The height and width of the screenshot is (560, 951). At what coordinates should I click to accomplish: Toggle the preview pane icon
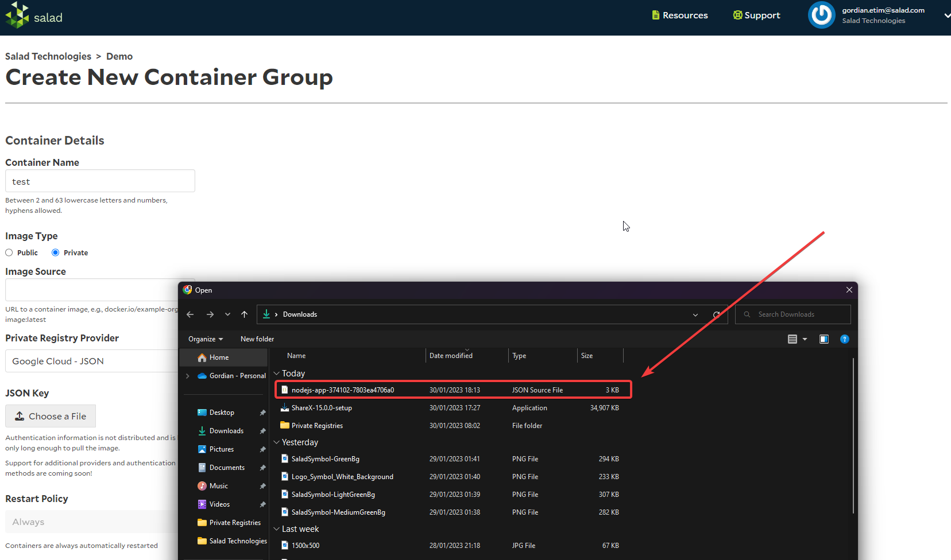[824, 339]
